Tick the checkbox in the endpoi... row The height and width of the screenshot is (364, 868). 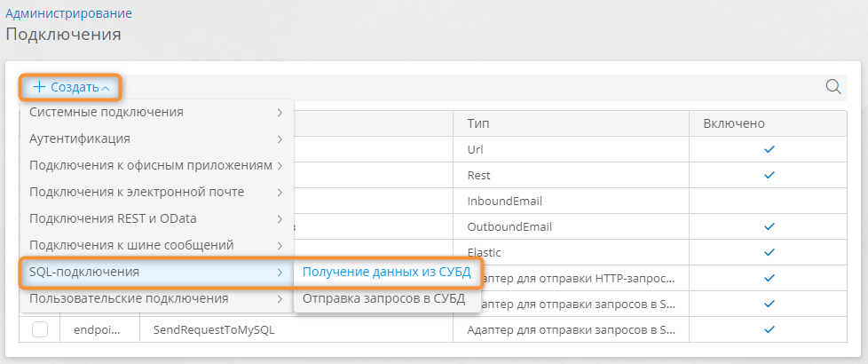pos(40,329)
